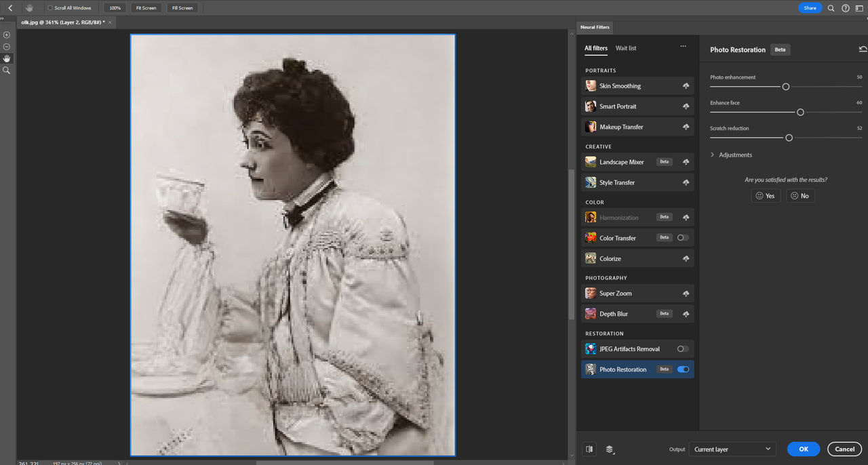The width and height of the screenshot is (868, 465).
Task: Adjust the Enhance face slider handle
Action: pyautogui.click(x=800, y=113)
